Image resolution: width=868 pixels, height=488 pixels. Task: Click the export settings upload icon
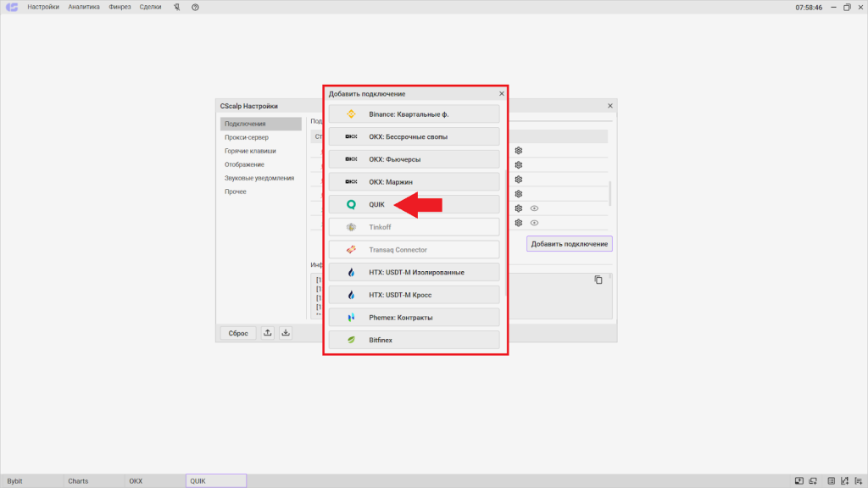pyautogui.click(x=267, y=332)
